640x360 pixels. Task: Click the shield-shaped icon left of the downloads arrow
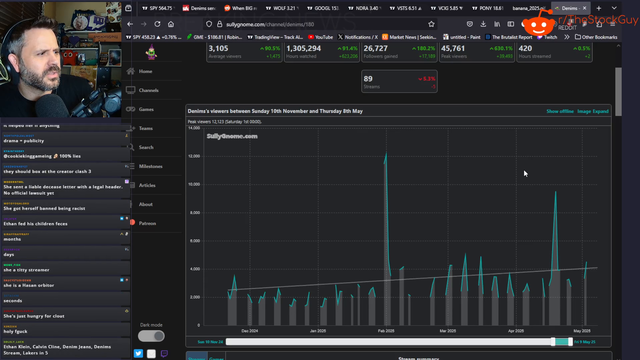470,24
